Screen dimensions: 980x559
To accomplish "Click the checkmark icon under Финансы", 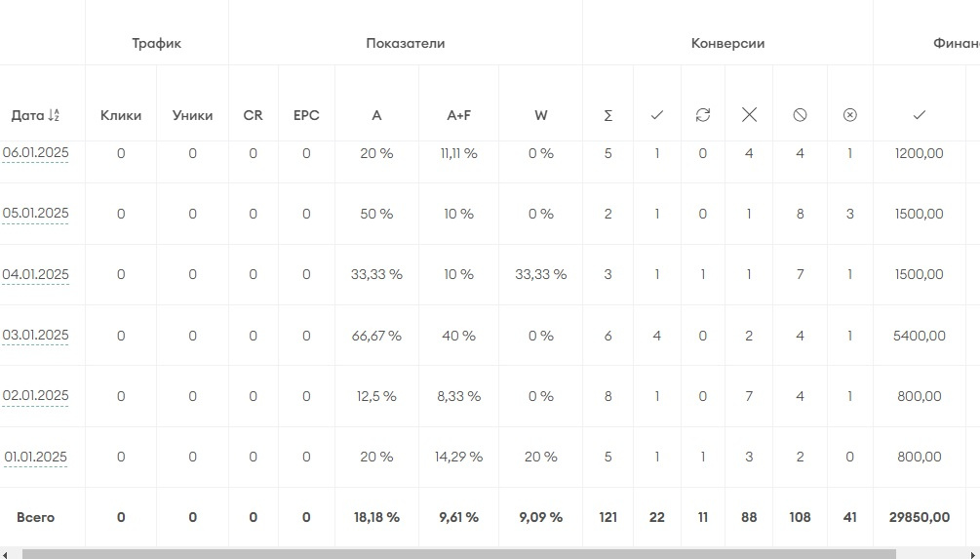I will point(919,115).
